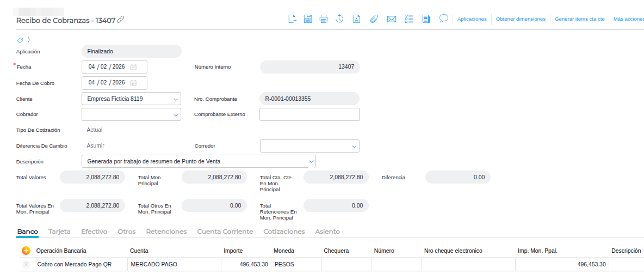
Task: Save the receipt with the floppy disk icon
Action: (308, 19)
